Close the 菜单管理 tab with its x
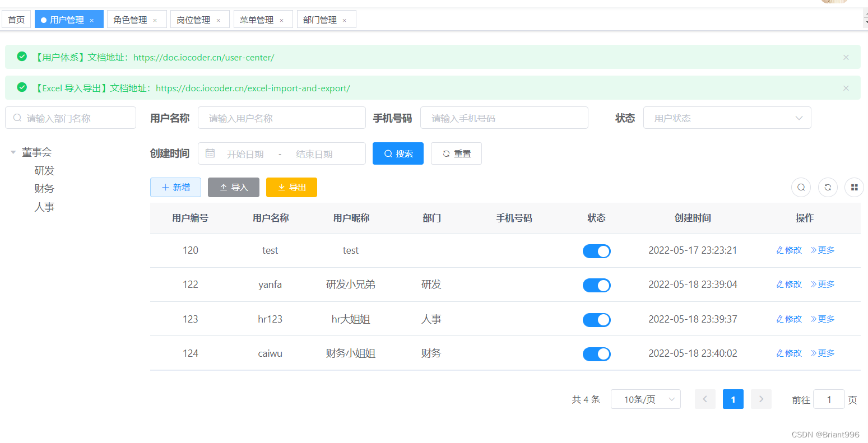This screenshot has width=868, height=443. tap(282, 20)
